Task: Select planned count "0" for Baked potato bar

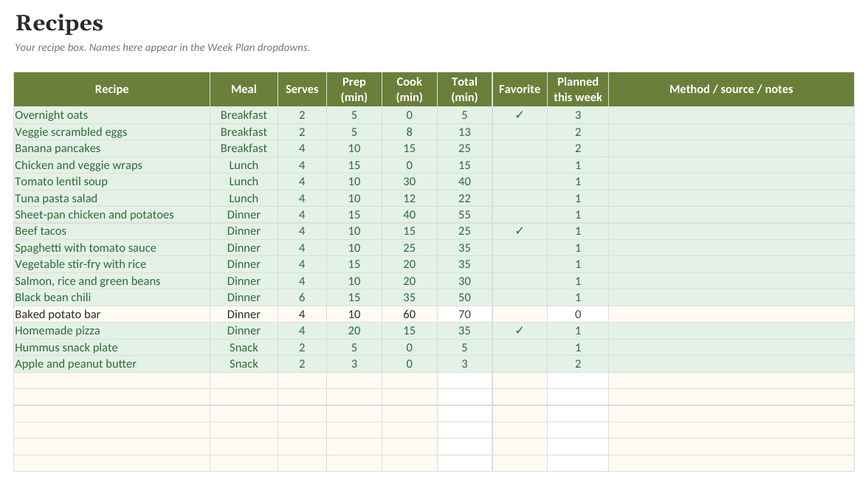Action: coord(578,314)
